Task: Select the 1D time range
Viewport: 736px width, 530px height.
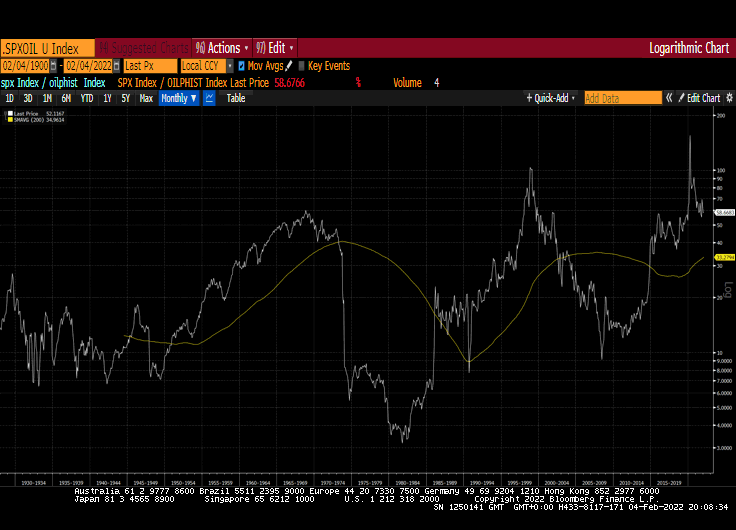Action: (x=9, y=98)
